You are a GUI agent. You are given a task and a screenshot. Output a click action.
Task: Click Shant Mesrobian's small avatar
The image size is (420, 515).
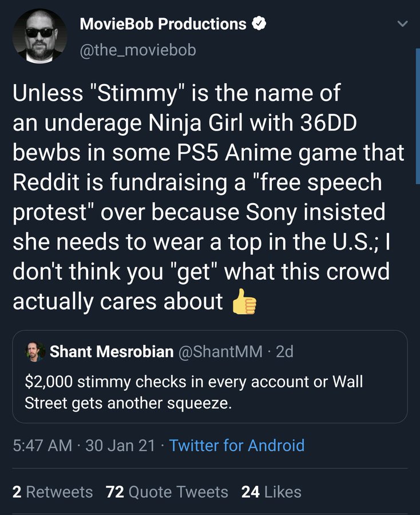[35, 351]
